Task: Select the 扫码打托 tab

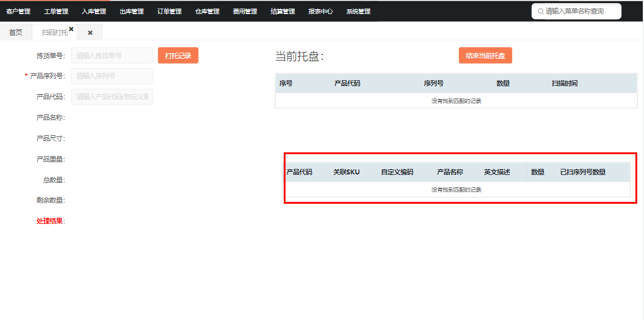Action: (x=54, y=33)
